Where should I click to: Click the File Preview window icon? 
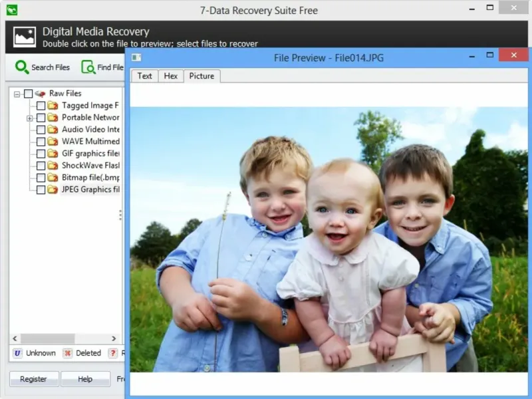tap(136, 57)
